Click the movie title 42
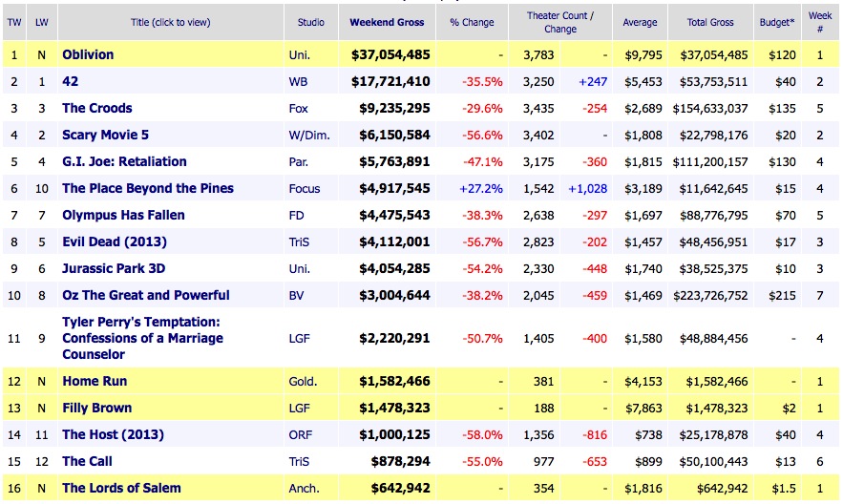Viewport: 843px width, 504px height. pos(70,82)
